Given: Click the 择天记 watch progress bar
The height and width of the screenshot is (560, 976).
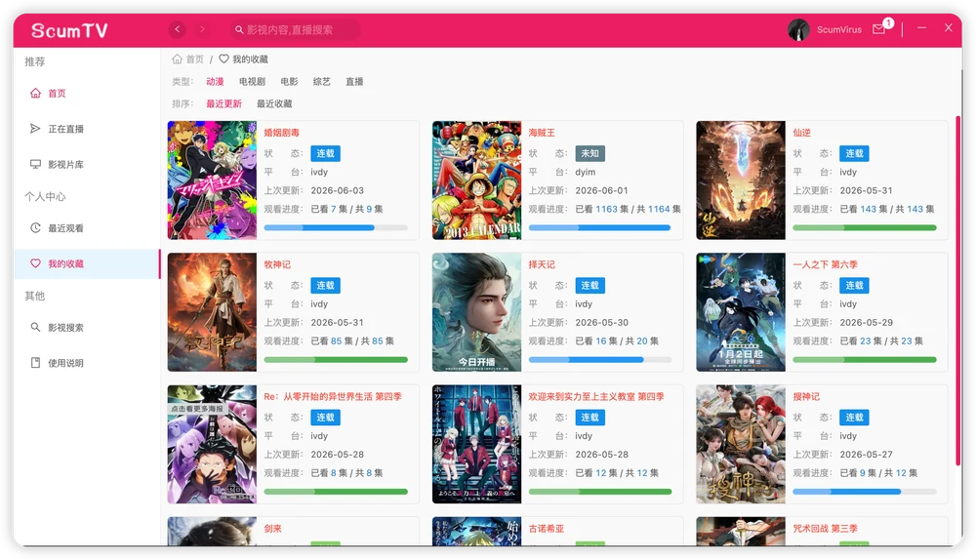Looking at the screenshot, I should point(600,360).
